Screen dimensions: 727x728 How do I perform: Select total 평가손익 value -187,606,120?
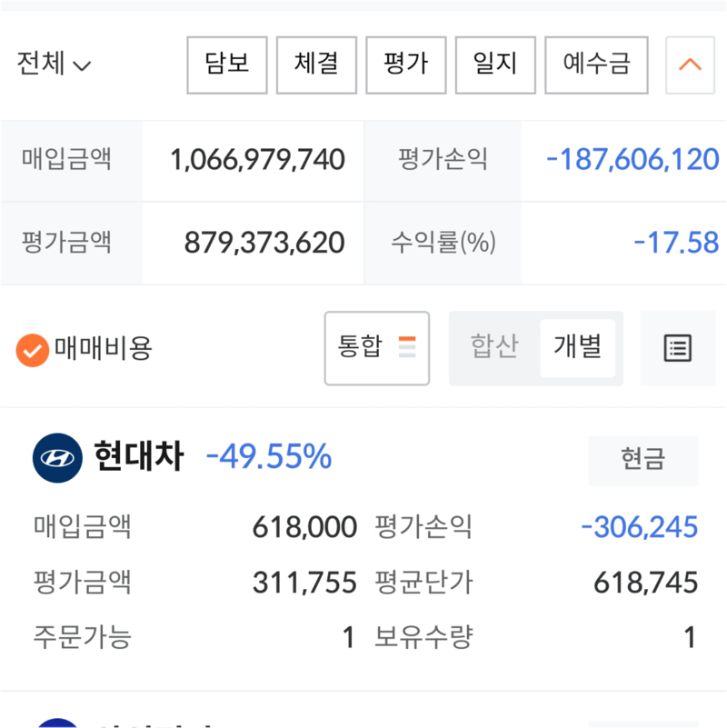632,160
